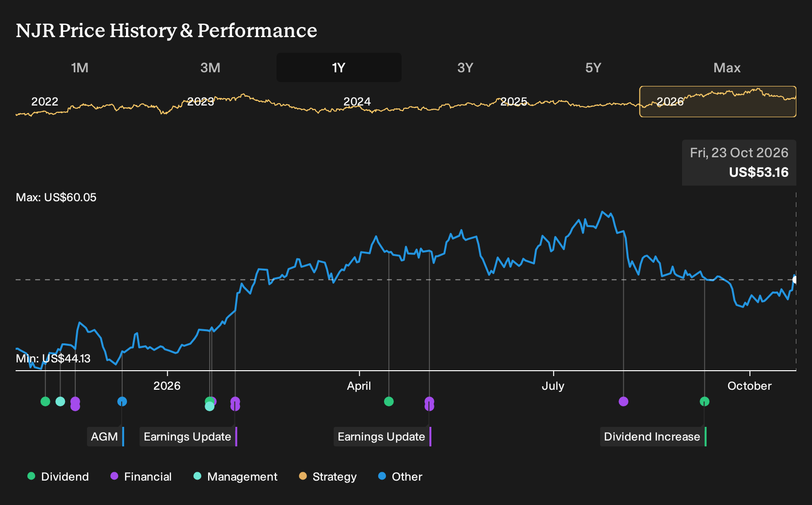Switch to the 1M time range

click(x=80, y=67)
